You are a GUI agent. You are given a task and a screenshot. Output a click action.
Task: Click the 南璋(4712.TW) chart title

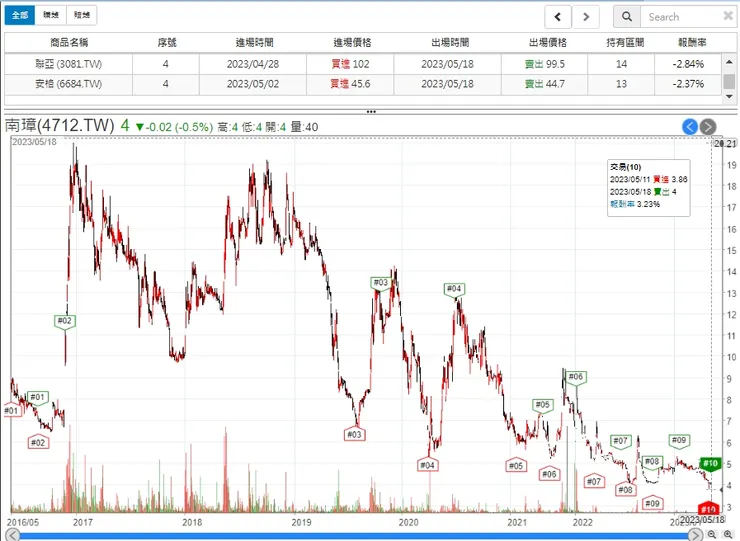[x=59, y=126]
